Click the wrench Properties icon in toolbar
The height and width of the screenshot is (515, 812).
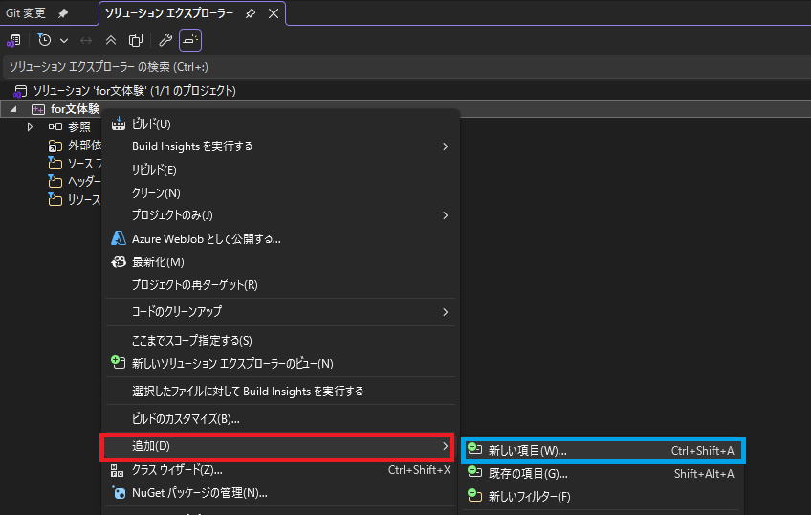[x=165, y=40]
